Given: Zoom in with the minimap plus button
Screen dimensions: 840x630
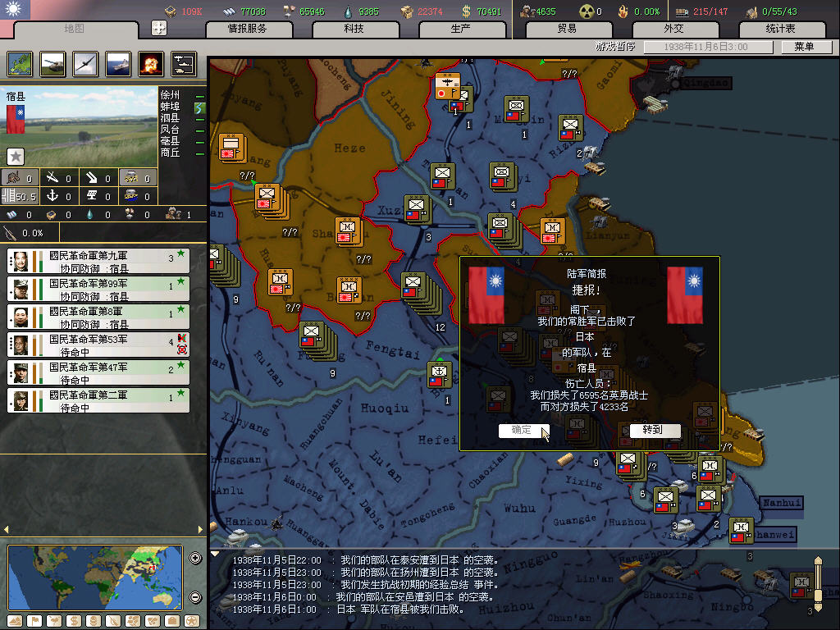Looking at the screenshot, I should 195,558.
